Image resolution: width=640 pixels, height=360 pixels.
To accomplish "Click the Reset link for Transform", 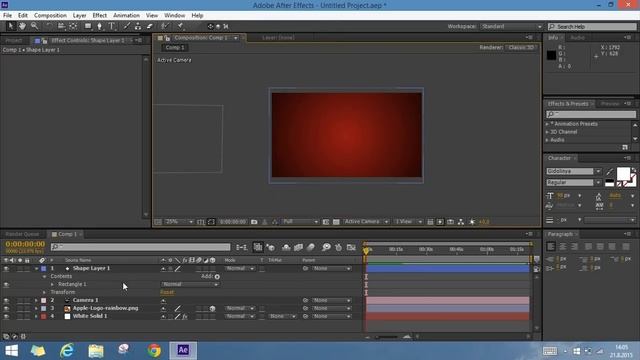I will 167,292.
